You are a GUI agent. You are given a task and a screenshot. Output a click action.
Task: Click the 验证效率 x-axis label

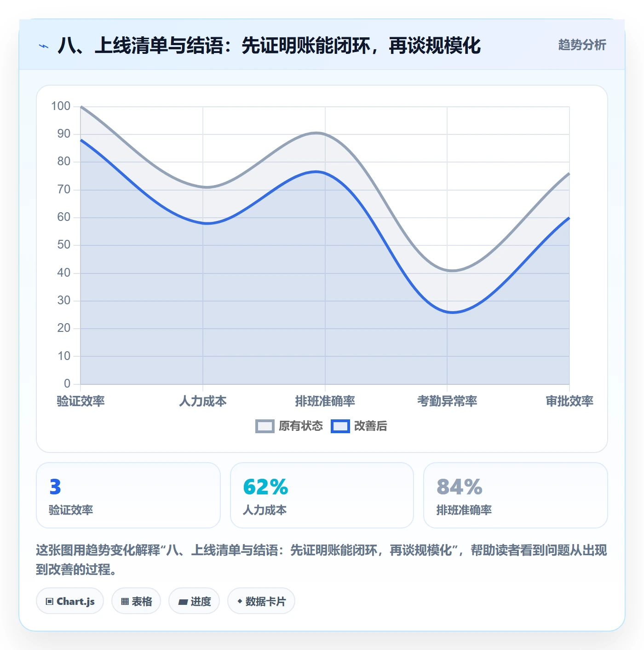(80, 401)
